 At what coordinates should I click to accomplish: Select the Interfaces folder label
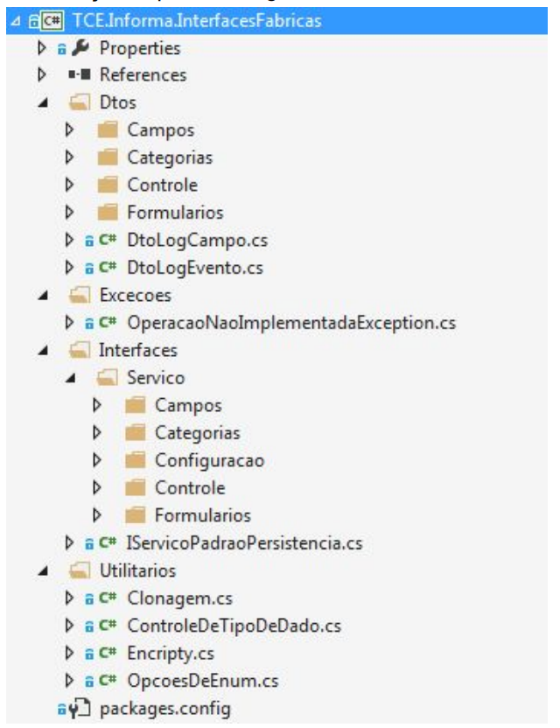click(138, 350)
